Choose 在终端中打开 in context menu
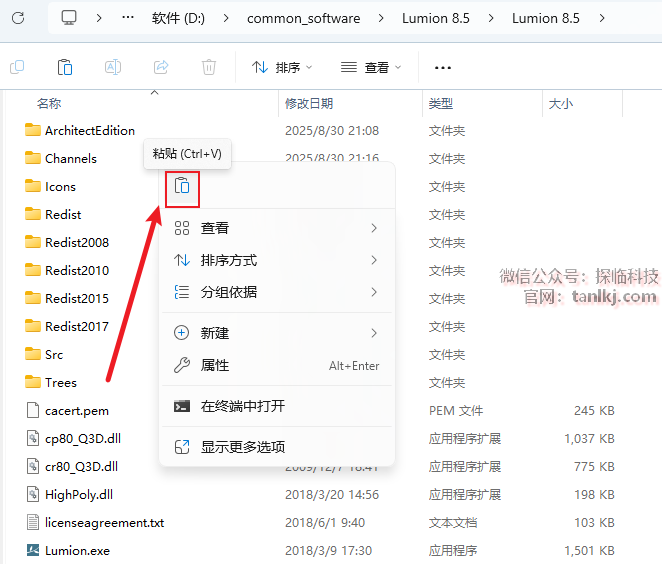 tap(277, 406)
